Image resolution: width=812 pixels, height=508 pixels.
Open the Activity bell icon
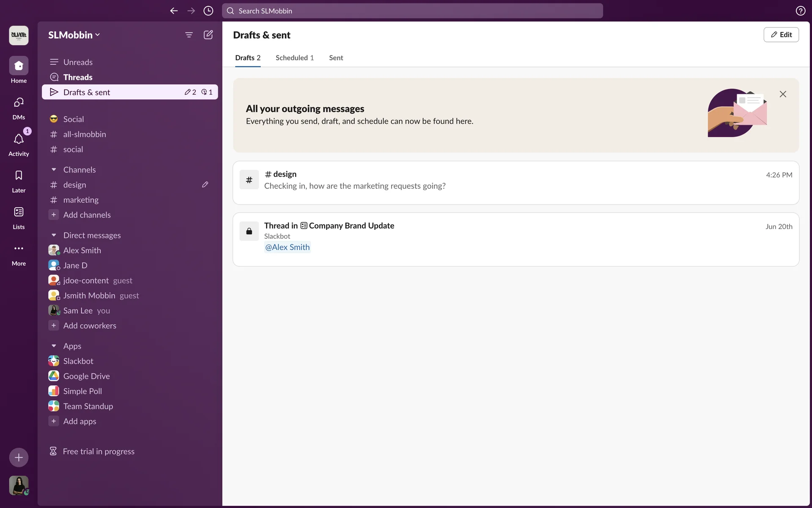click(19, 139)
